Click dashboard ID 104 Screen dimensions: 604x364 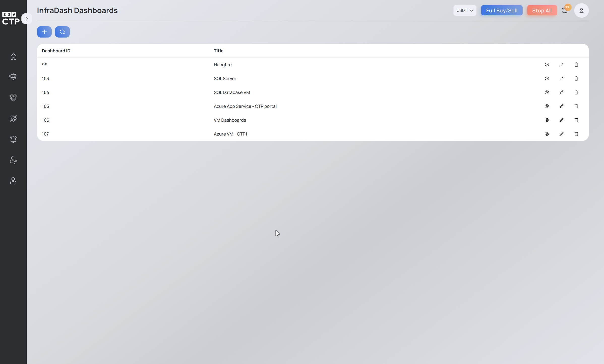[x=45, y=92]
